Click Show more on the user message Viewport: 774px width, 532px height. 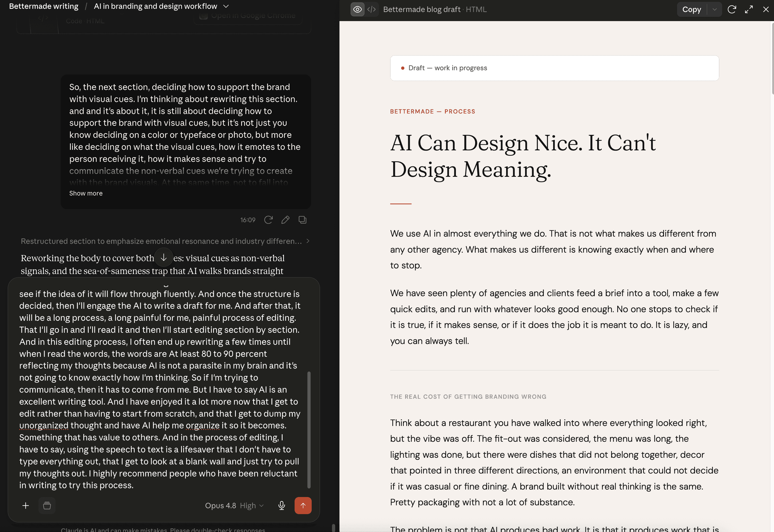tap(86, 193)
